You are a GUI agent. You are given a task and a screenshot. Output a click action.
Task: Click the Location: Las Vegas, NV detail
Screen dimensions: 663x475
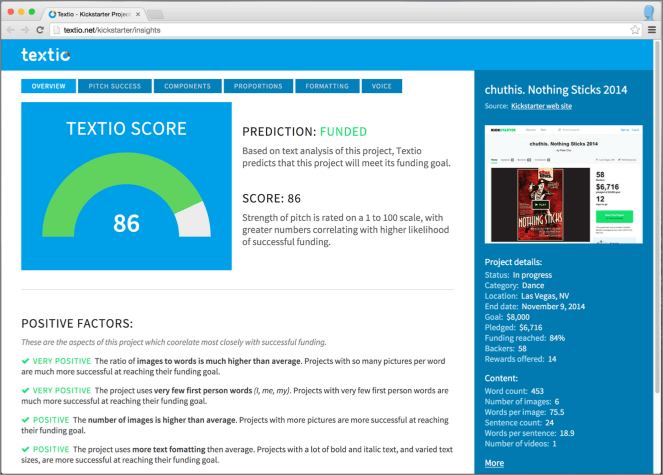pyautogui.click(x=527, y=296)
